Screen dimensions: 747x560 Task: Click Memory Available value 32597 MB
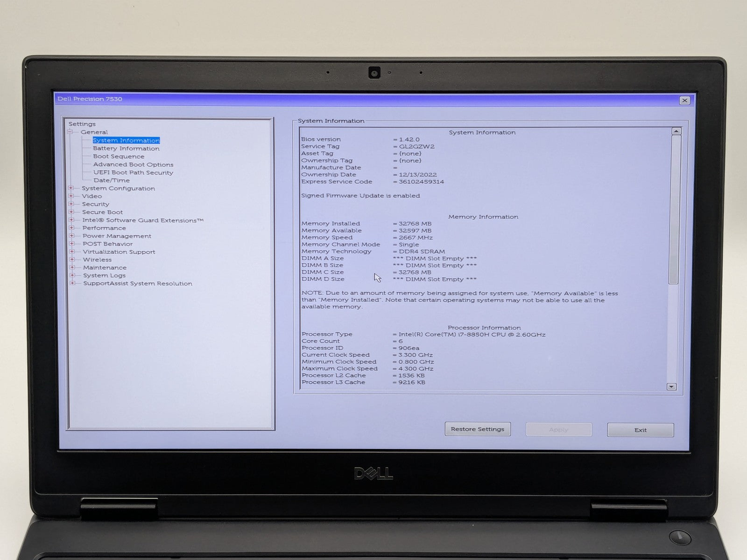pyautogui.click(x=415, y=231)
